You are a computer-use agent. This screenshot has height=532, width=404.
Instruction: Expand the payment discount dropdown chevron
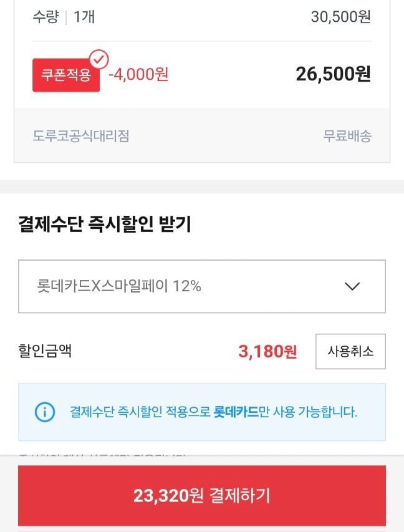click(352, 286)
